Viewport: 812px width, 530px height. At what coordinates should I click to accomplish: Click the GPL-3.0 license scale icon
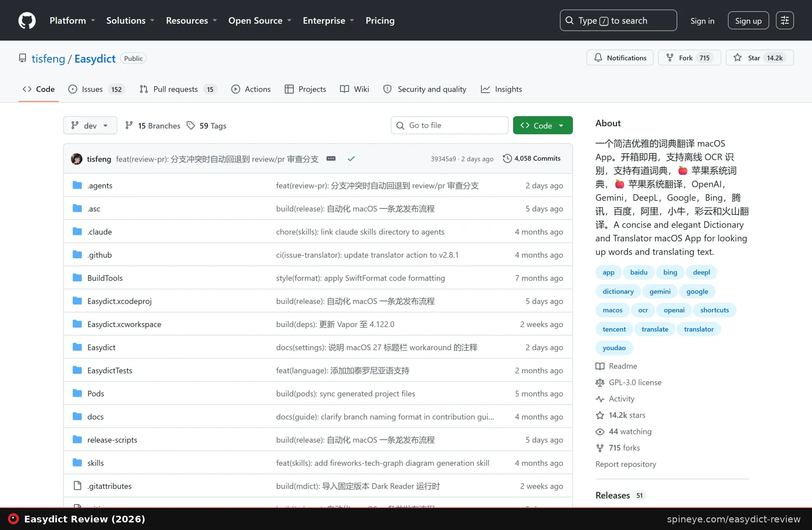click(x=599, y=382)
